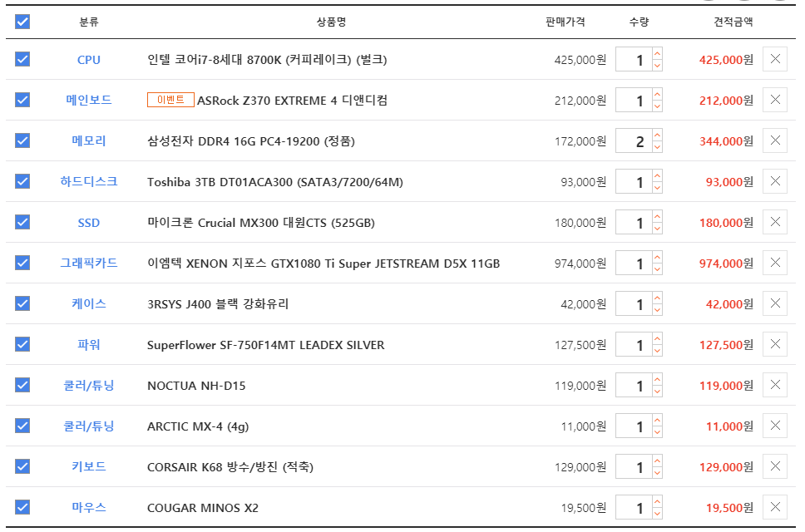
Task: Click the ARCTIC MX-4 quantity field
Action: pyautogui.click(x=634, y=426)
